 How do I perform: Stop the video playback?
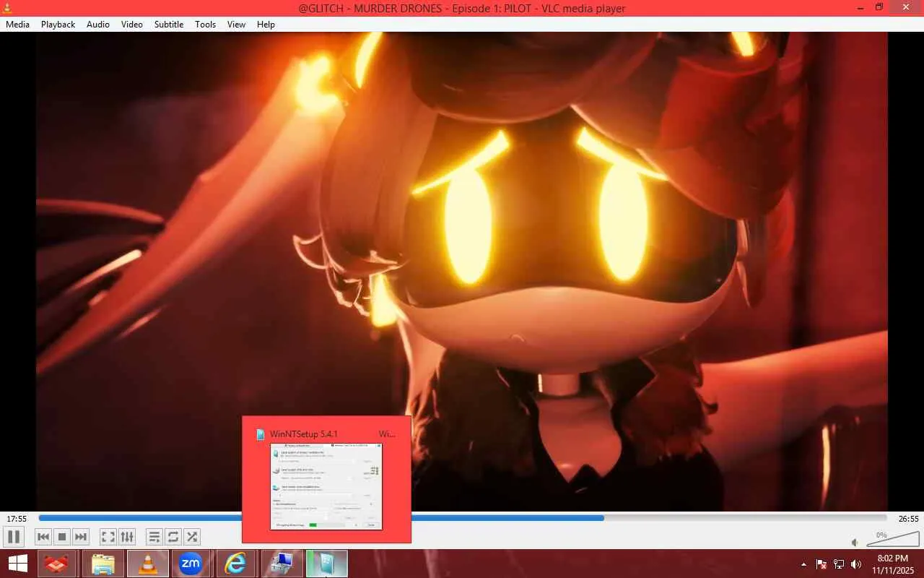point(62,537)
